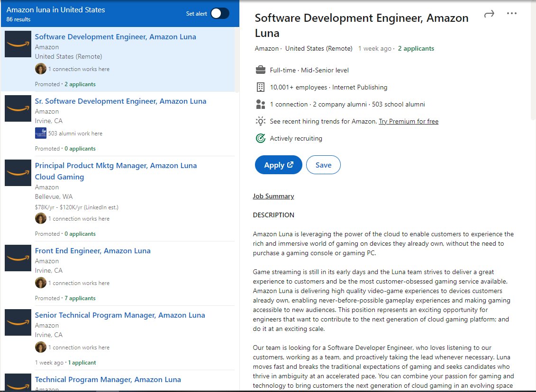This screenshot has width=536, height=392.
Task: Click Amazon logo beside Senior Technical Program Manager
Action: 18,322
